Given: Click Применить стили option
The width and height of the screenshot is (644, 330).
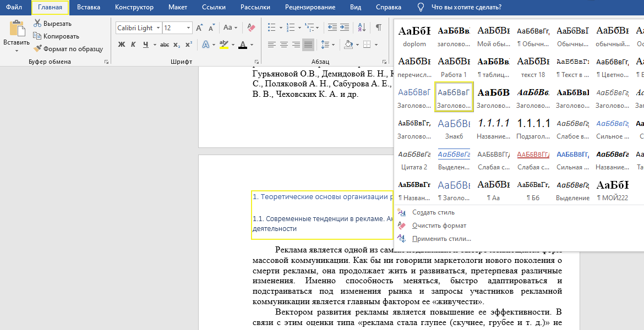Looking at the screenshot, I should click(x=441, y=239).
